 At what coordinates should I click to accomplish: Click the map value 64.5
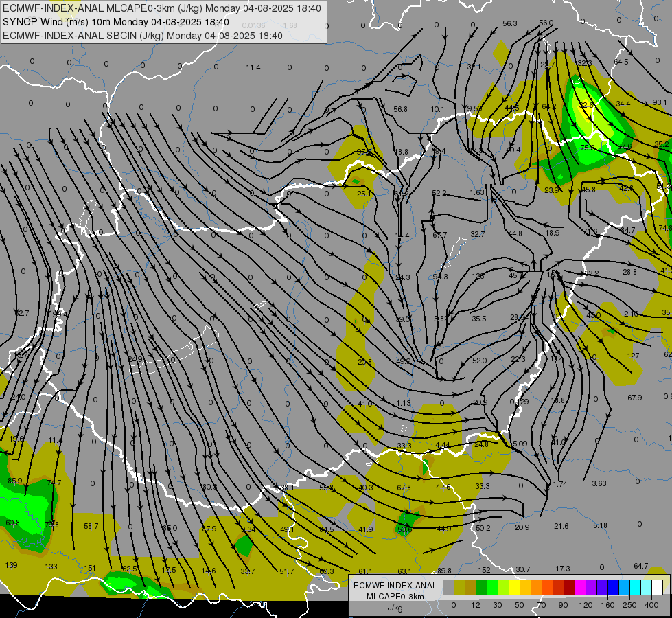[621, 62]
